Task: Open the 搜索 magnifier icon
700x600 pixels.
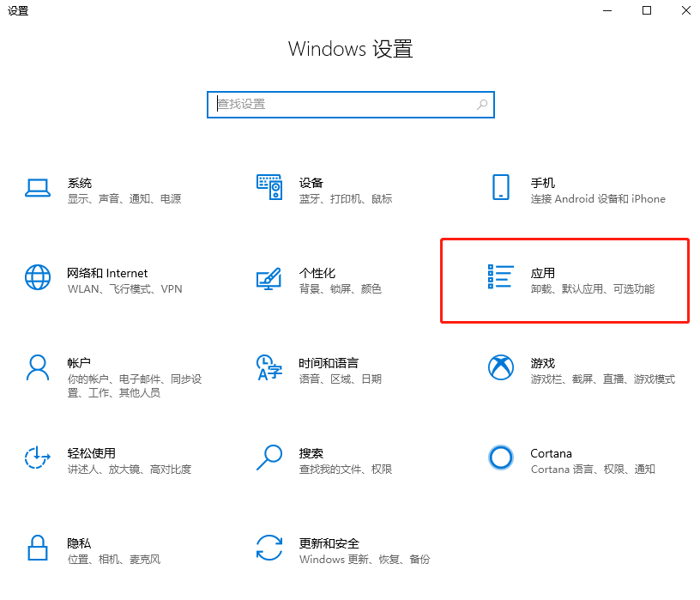Action: [x=269, y=458]
